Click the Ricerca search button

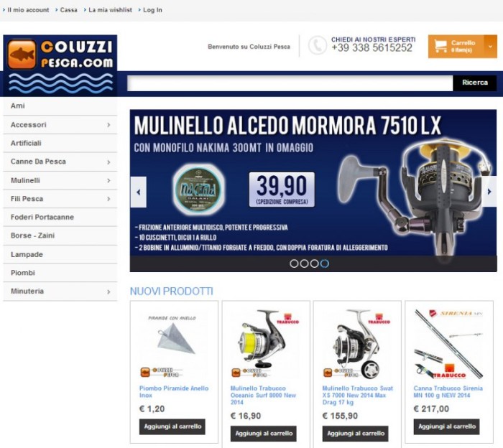pos(475,83)
